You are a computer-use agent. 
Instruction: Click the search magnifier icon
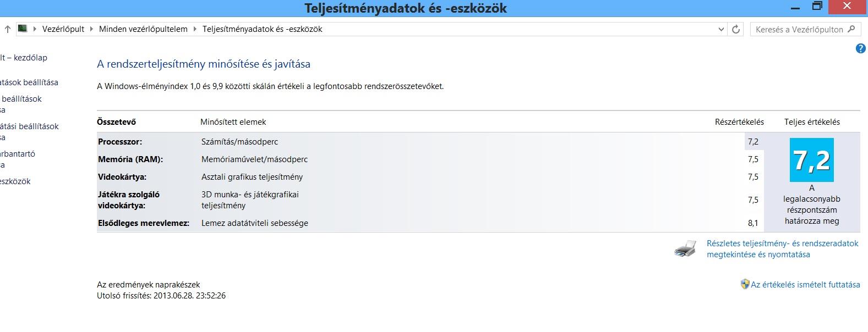coord(852,29)
